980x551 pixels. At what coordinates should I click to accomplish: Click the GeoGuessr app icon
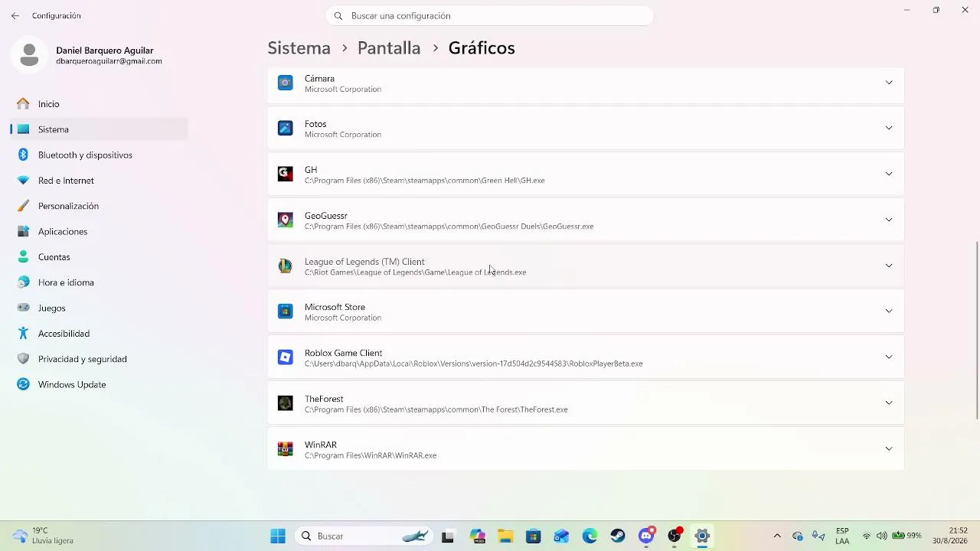(x=285, y=220)
